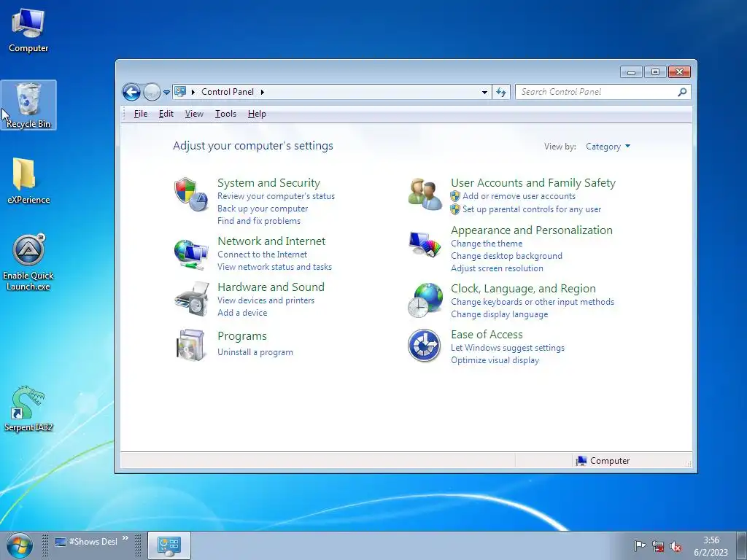Viewport: 747px width, 560px height.
Task: Click Add a device link
Action: [242, 313]
